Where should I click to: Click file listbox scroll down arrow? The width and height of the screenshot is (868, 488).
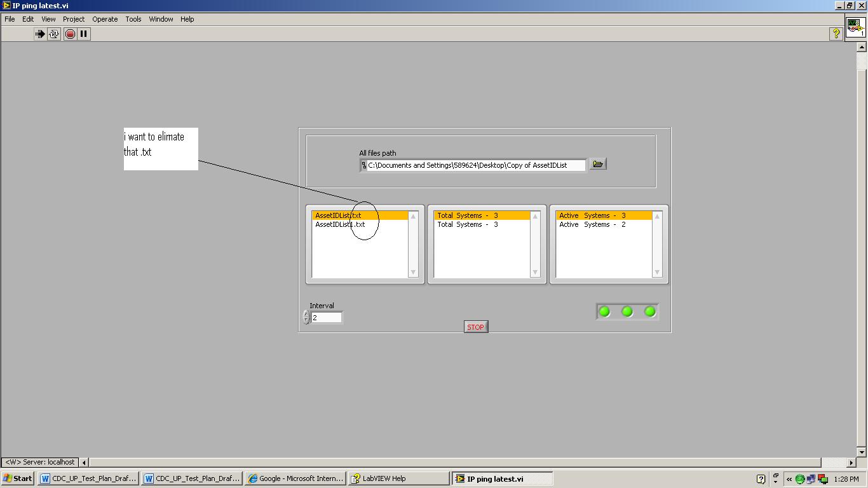pyautogui.click(x=413, y=273)
